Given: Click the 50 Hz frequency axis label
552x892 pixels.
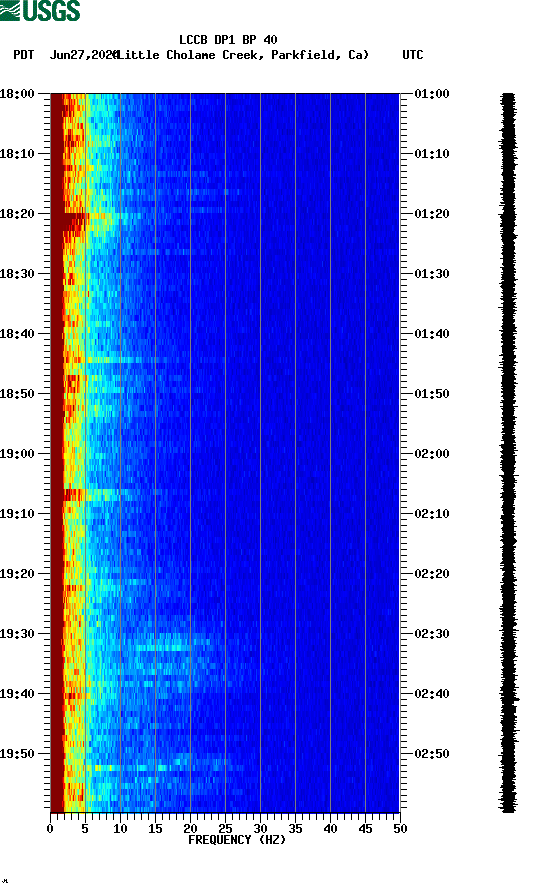Looking at the screenshot, I should click(x=400, y=829).
